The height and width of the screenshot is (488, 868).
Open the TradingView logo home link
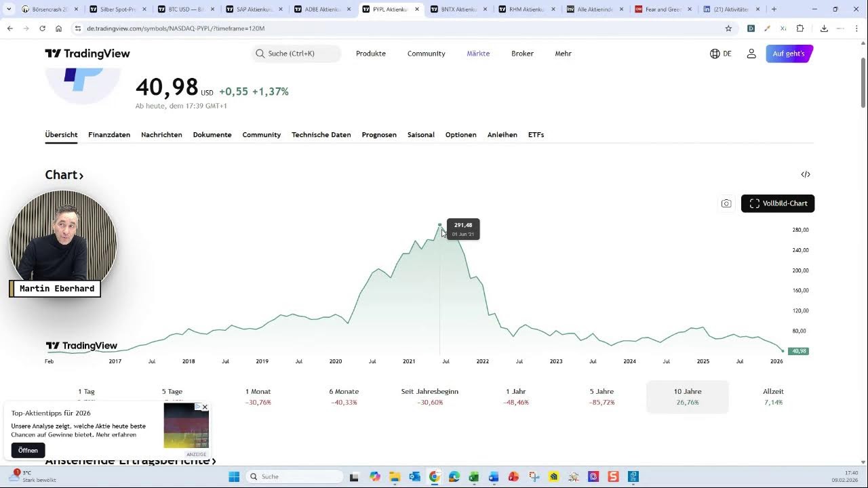pyautogui.click(x=87, y=54)
